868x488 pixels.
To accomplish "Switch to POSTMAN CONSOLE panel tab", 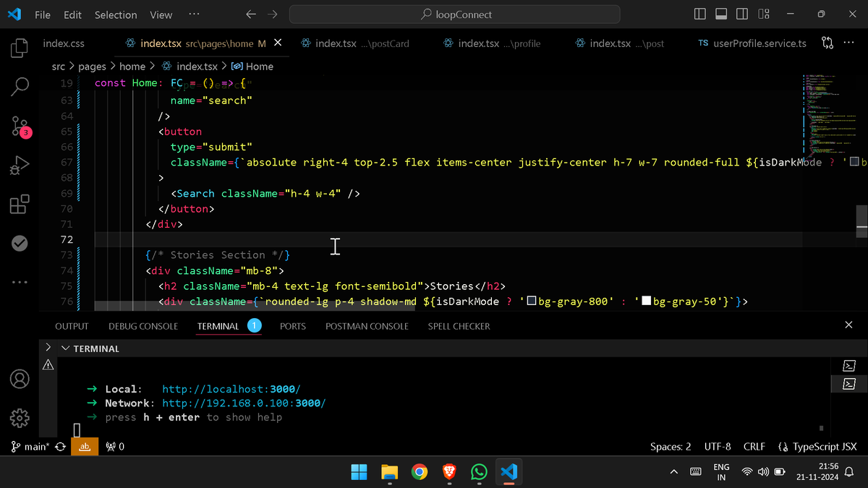I will [x=367, y=326].
